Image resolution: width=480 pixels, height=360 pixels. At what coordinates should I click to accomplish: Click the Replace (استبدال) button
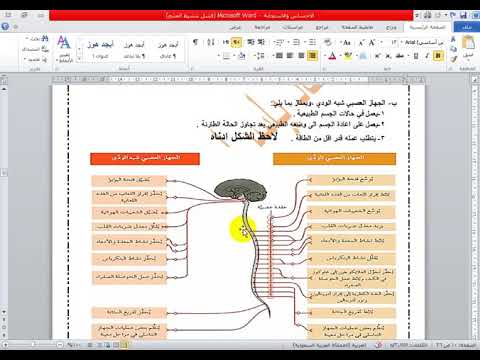click(35, 49)
